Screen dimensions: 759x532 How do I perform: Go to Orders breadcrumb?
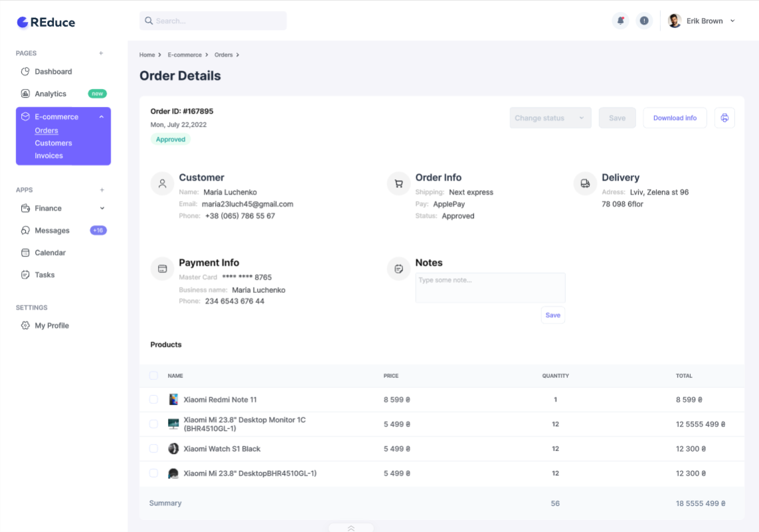tap(224, 54)
